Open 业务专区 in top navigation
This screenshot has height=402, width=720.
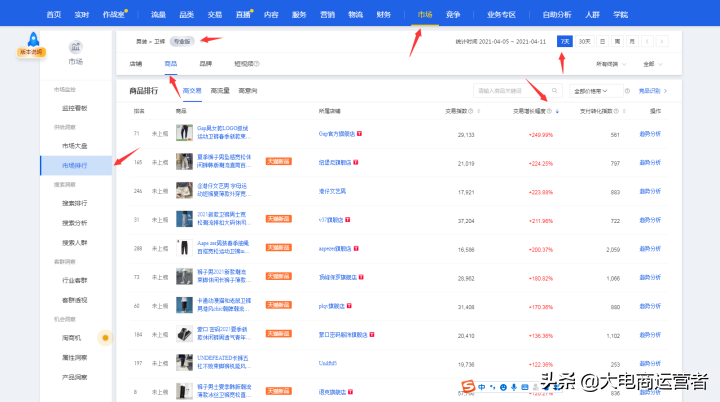(x=501, y=14)
